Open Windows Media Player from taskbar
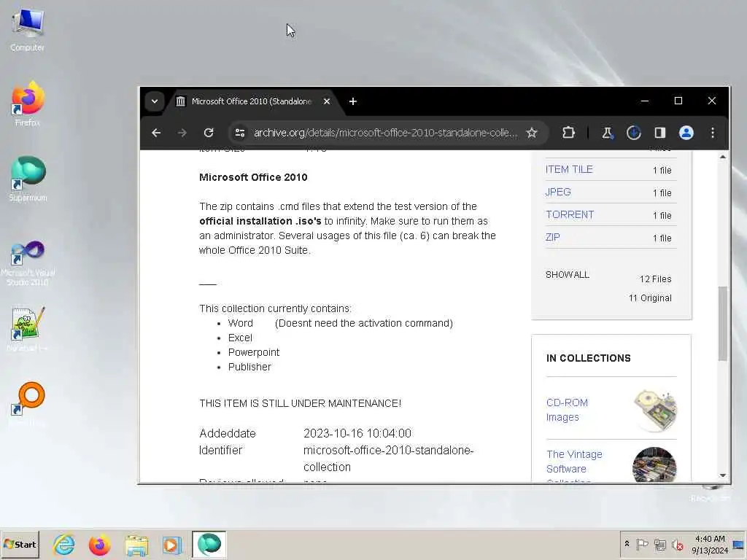747x560 pixels. [x=172, y=544]
